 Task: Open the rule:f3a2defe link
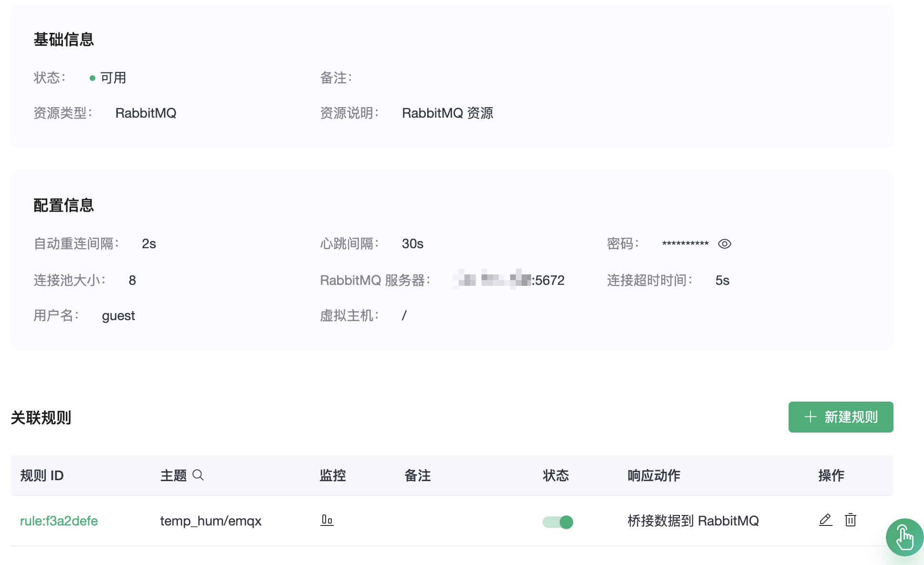pyautogui.click(x=59, y=521)
